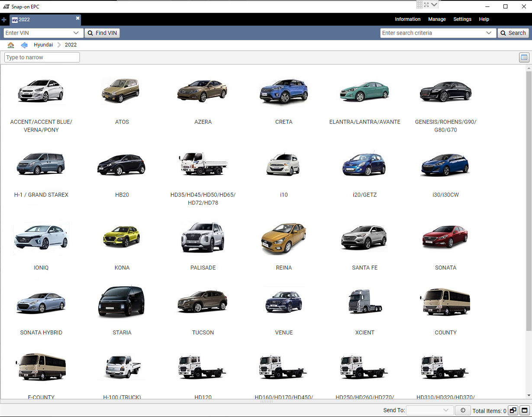Open the SONATA car image
Viewport: 532px width, 417px height.
coord(445,237)
